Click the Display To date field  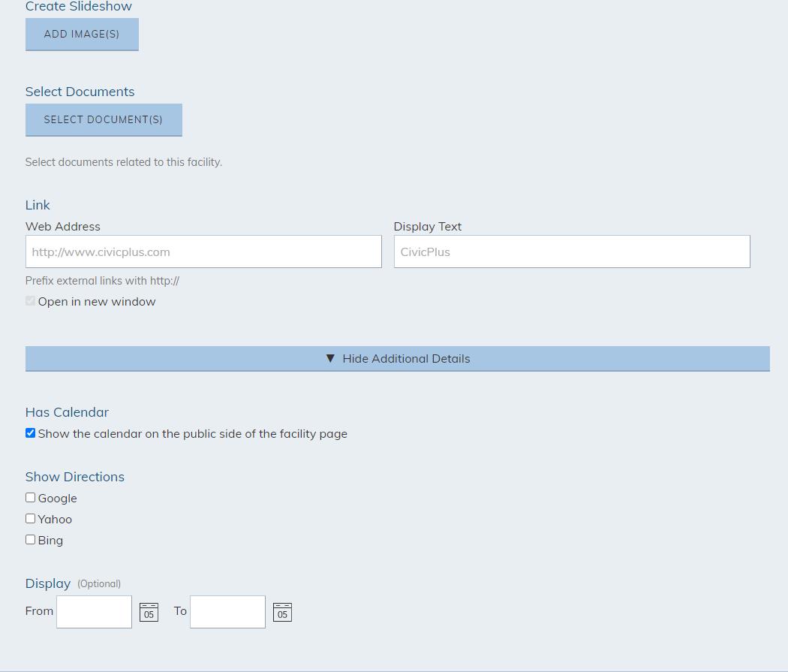tap(227, 612)
